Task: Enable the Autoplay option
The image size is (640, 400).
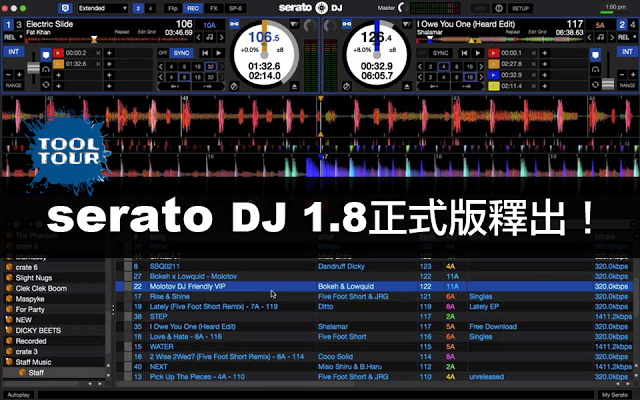Action: click(x=19, y=395)
